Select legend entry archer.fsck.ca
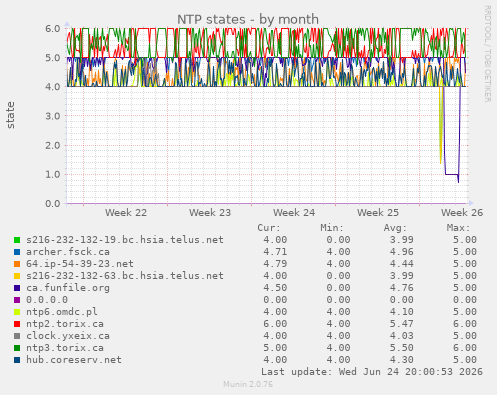 coord(68,252)
